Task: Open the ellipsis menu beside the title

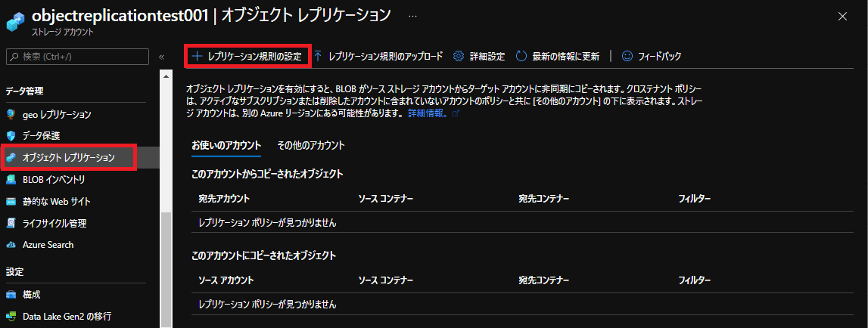Action: [x=412, y=15]
